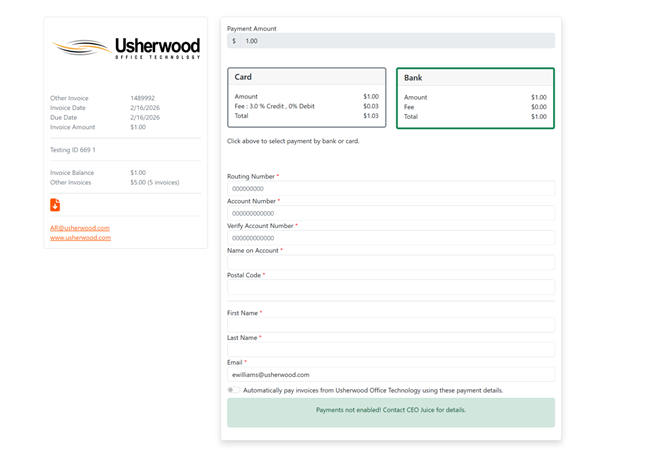662x451 pixels.
Task: Toggle automatic invoice payment switch
Action: click(233, 390)
